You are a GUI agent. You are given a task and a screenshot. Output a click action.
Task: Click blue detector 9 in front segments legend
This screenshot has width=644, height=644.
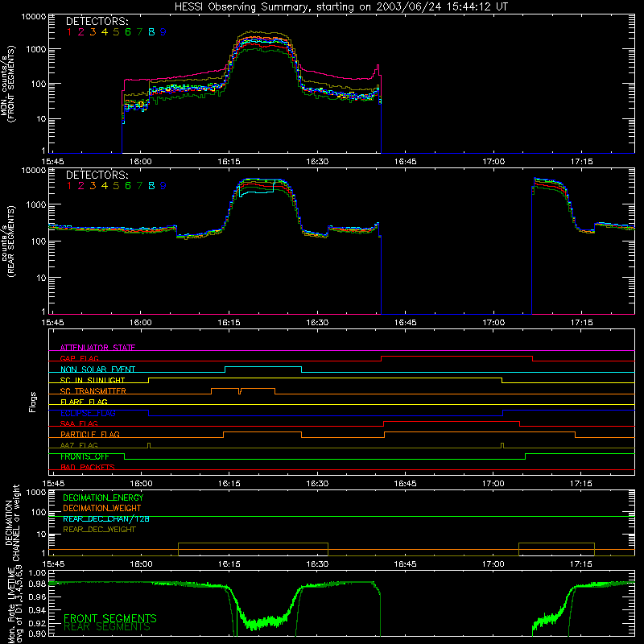click(x=163, y=32)
